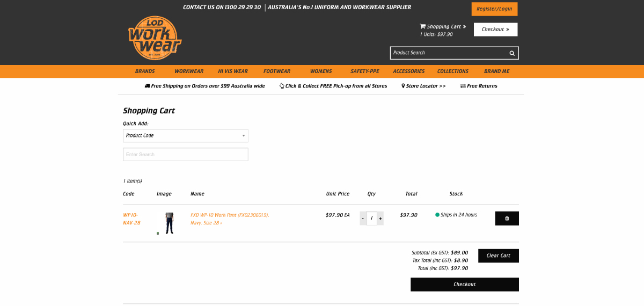Open the Click & Collect pick-up link
The width and height of the screenshot is (644, 306).
pos(333,86)
